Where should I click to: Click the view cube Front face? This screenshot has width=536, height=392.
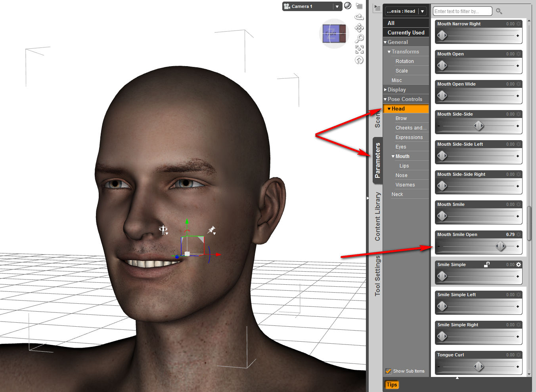click(331, 34)
